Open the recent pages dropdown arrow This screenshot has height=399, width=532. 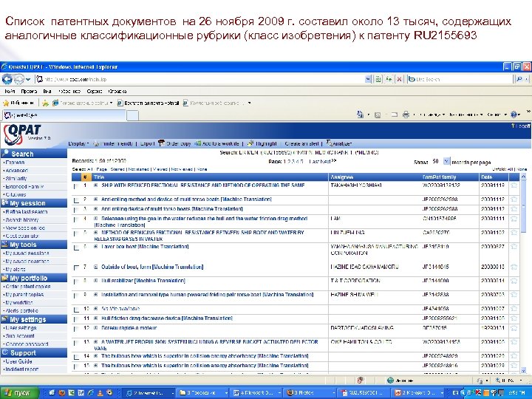point(28,79)
